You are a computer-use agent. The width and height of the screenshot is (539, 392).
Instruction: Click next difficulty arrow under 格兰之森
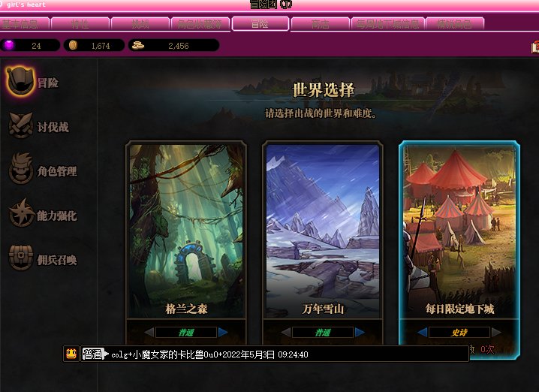tap(223, 332)
